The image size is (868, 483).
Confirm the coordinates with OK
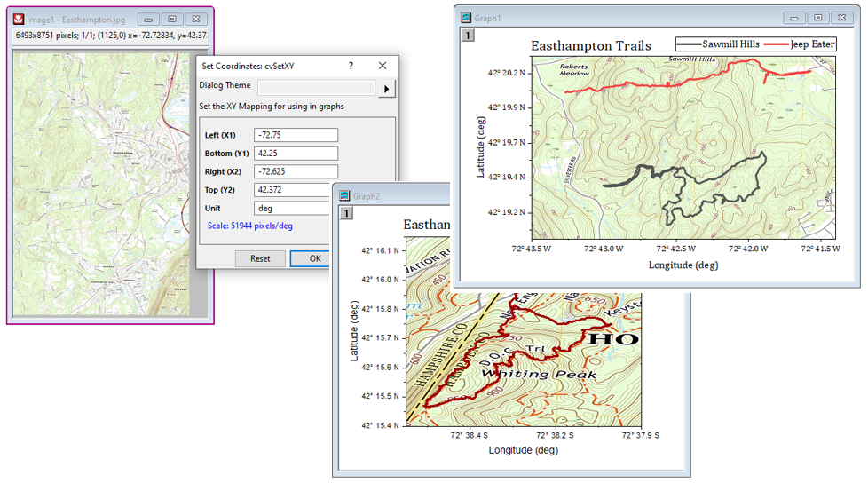pyautogui.click(x=314, y=258)
